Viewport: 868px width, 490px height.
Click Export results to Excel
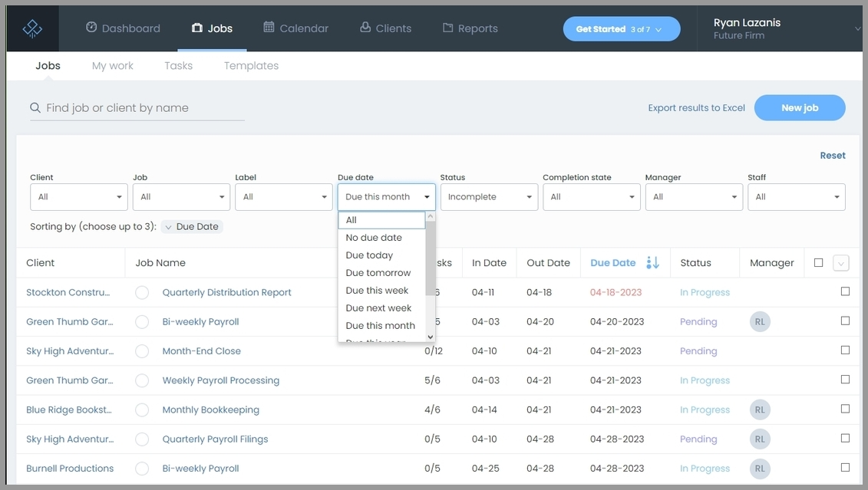(x=696, y=108)
